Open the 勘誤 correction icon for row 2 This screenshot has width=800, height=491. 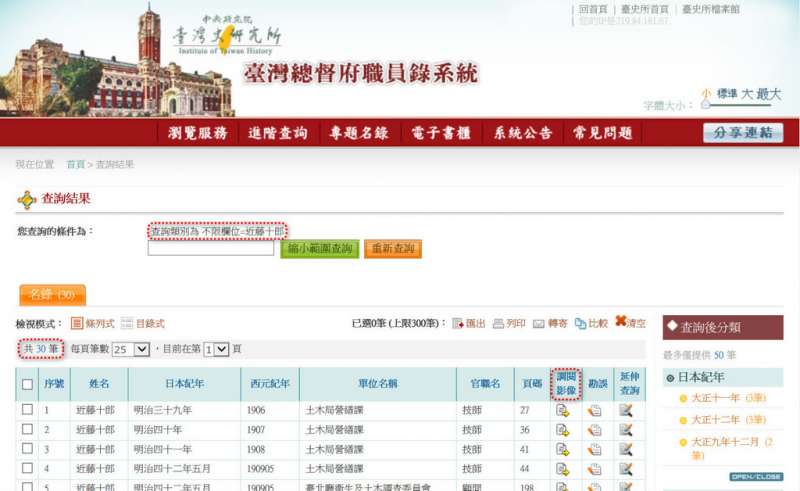pos(594,430)
